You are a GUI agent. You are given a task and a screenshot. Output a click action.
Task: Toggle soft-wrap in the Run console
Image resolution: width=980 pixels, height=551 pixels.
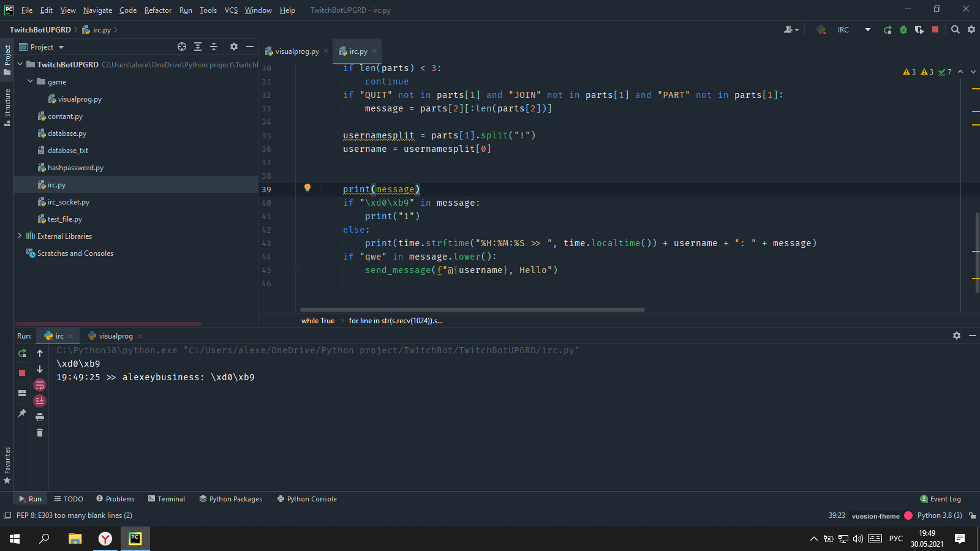[40, 385]
